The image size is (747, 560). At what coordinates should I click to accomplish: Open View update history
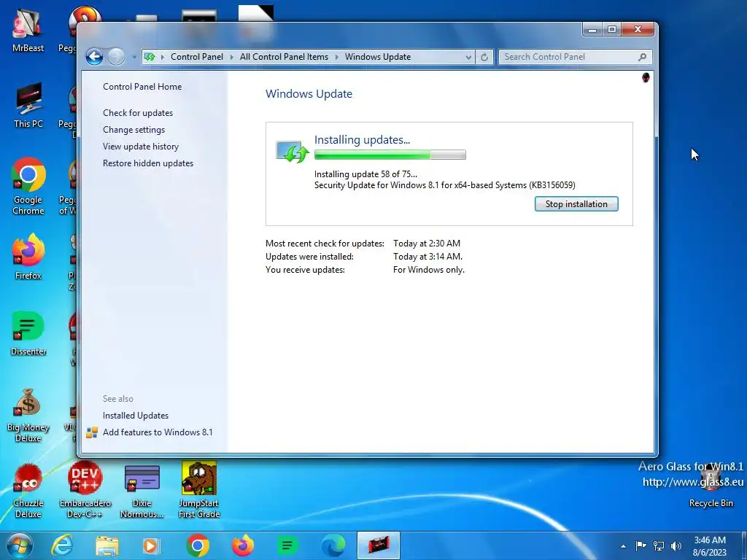(141, 146)
